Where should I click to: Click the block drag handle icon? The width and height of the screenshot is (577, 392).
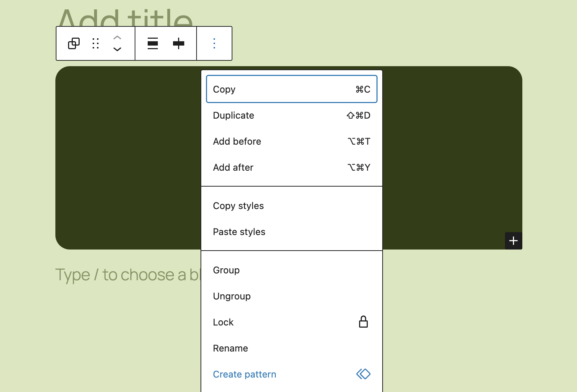coord(96,43)
